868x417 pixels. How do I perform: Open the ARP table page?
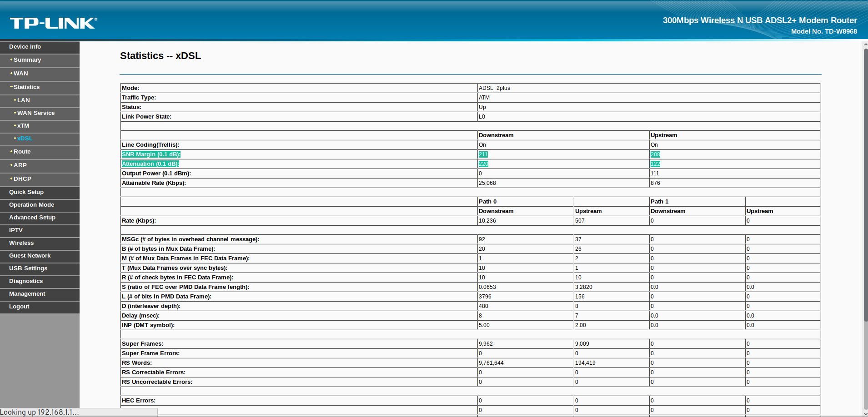[x=20, y=165]
